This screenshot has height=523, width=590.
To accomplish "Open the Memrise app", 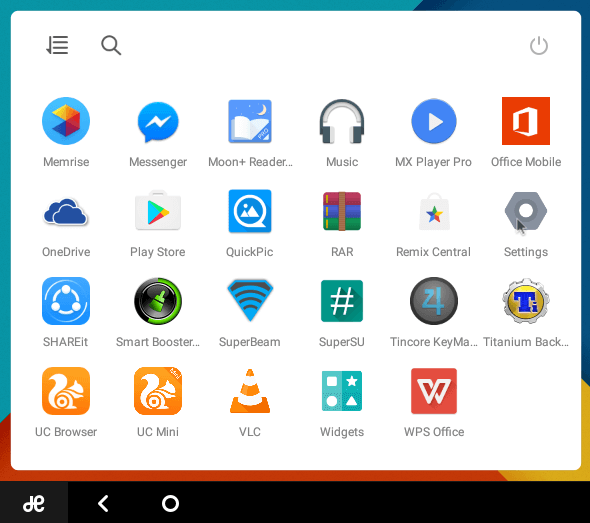I will [x=66, y=121].
